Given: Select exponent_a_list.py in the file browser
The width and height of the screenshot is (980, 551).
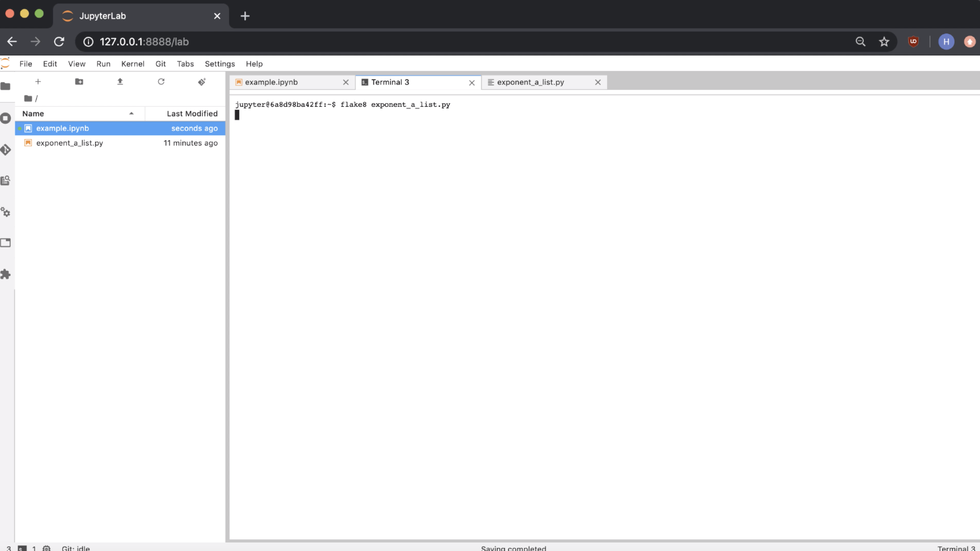Looking at the screenshot, I should pyautogui.click(x=69, y=143).
